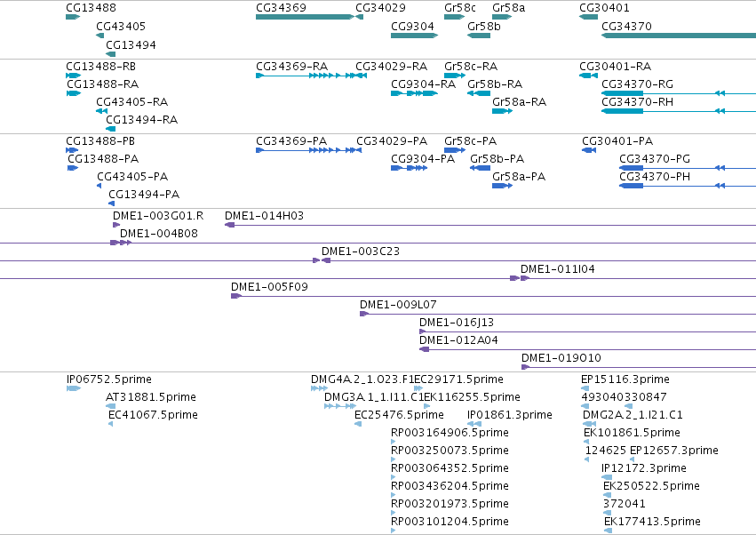Screen dimensions: 756x535
Task: Select protein label CG13488-PA
Action: coord(103,159)
